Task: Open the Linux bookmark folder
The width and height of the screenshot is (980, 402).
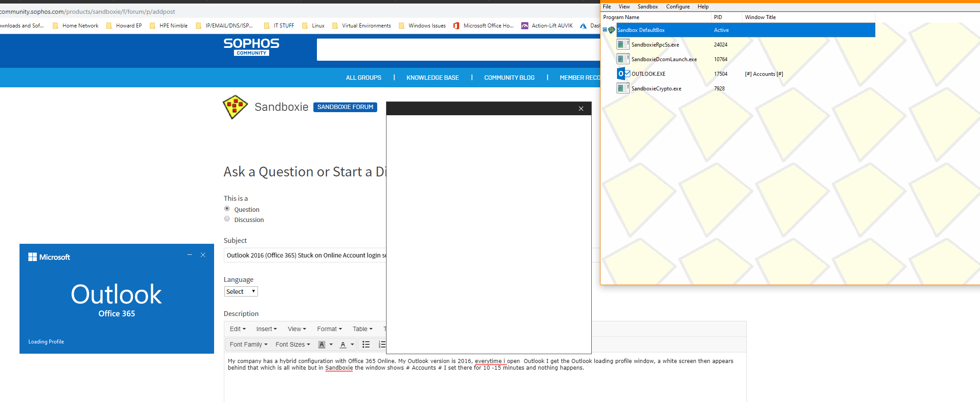Action: tap(313, 26)
